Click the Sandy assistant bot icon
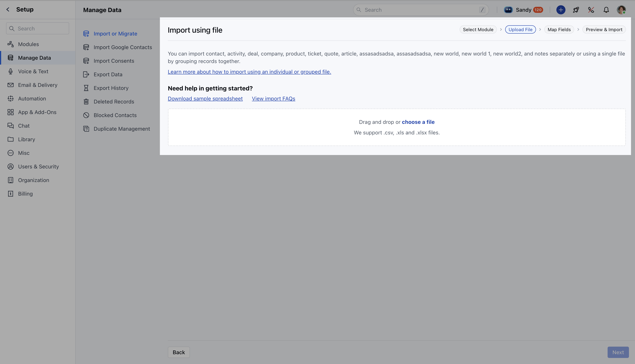635x364 pixels. (x=508, y=10)
